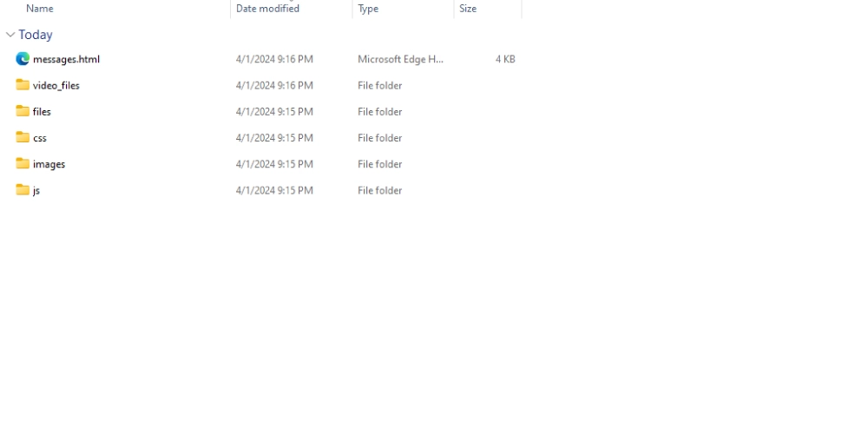Select the images folder name

(x=49, y=164)
